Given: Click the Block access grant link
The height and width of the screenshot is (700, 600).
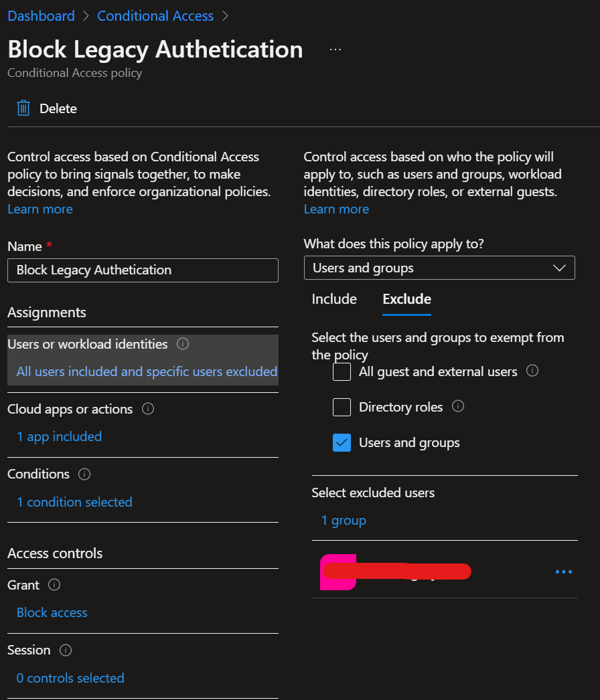Looking at the screenshot, I should coord(52,612).
